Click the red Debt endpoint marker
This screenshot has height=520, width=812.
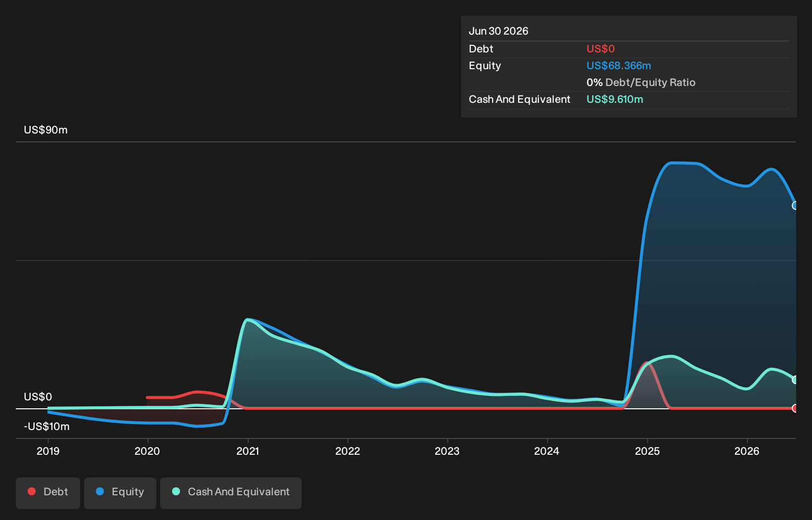click(795, 408)
